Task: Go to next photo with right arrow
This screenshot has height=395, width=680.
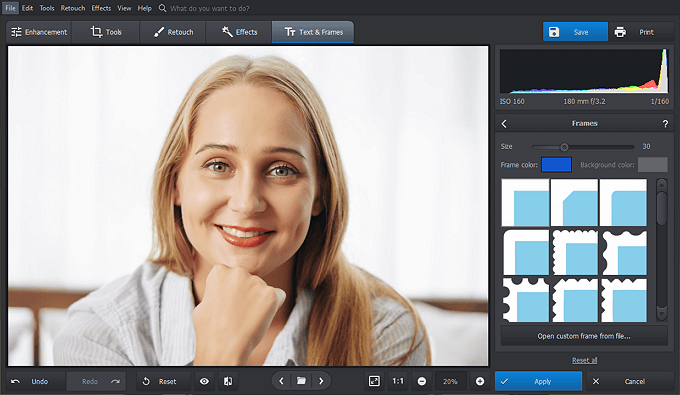Action: [x=321, y=381]
